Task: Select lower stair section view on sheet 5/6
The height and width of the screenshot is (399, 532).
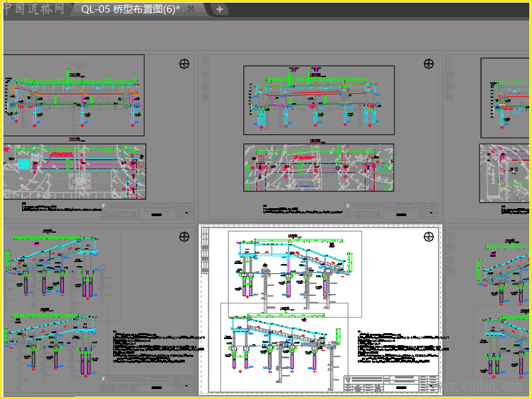Action: pyautogui.click(x=285, y=347)
